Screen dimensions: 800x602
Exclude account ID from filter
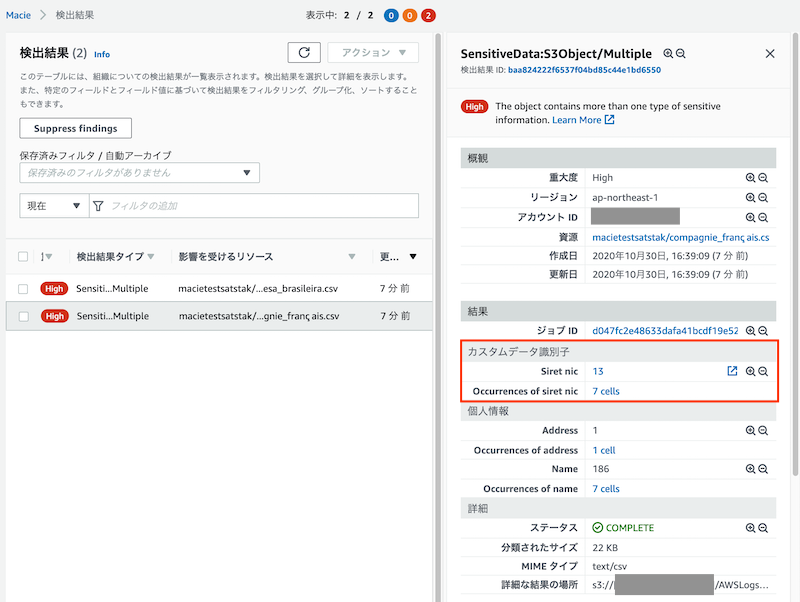click(x=763, y=217)
